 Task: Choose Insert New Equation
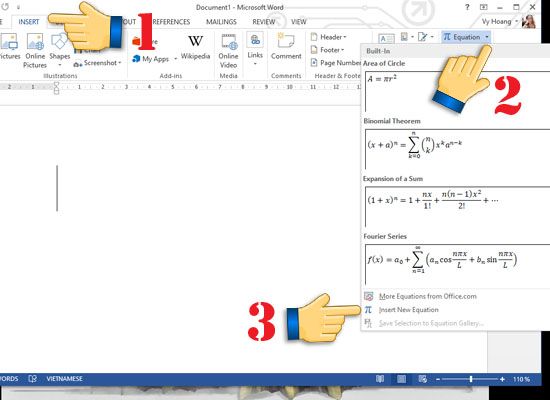[409, 310]
